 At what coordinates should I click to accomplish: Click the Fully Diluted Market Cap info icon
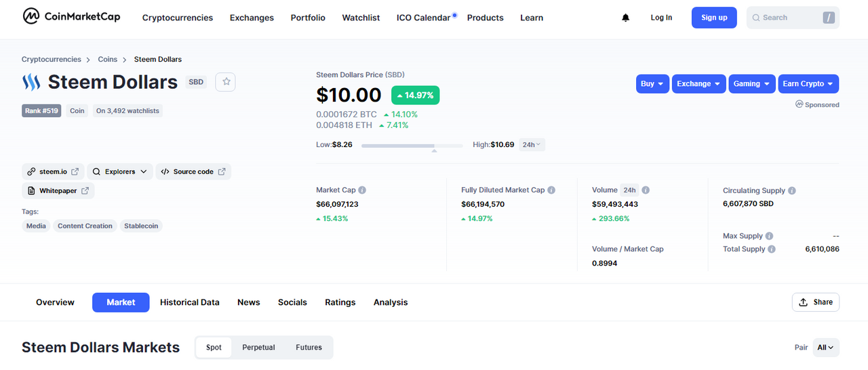coord(551,190)
